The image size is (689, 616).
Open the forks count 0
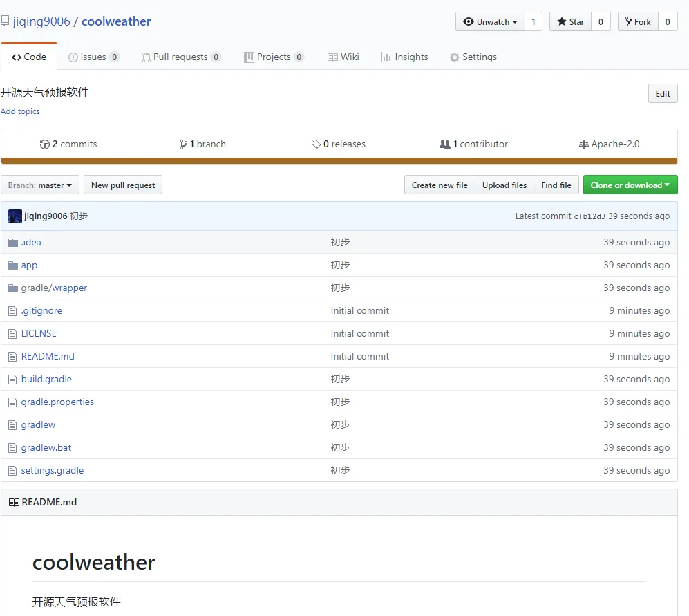[x=668, y=21]
